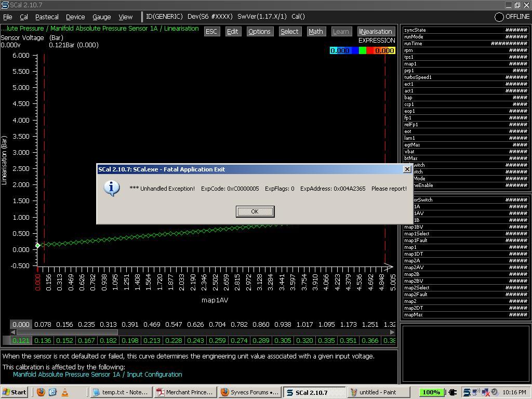
Task: Click OK in the Fatal Application Exit dialog
Action: 255,211
